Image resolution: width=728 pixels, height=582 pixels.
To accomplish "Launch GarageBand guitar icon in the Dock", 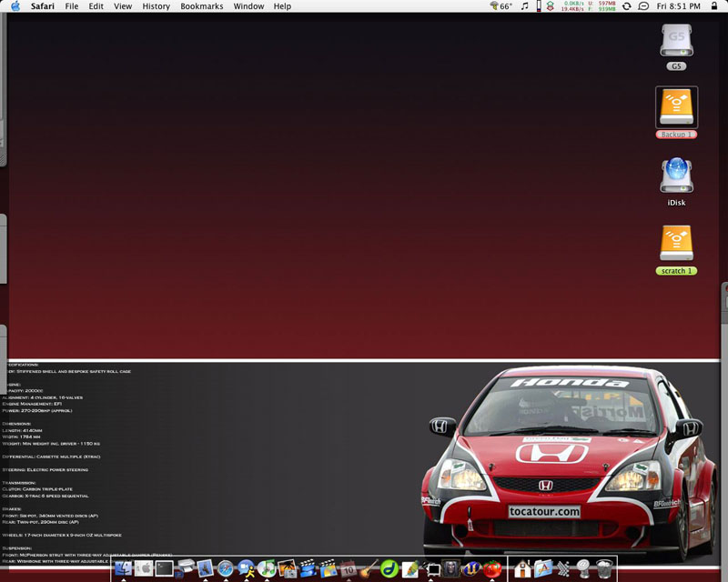I will tap(369, 568).
